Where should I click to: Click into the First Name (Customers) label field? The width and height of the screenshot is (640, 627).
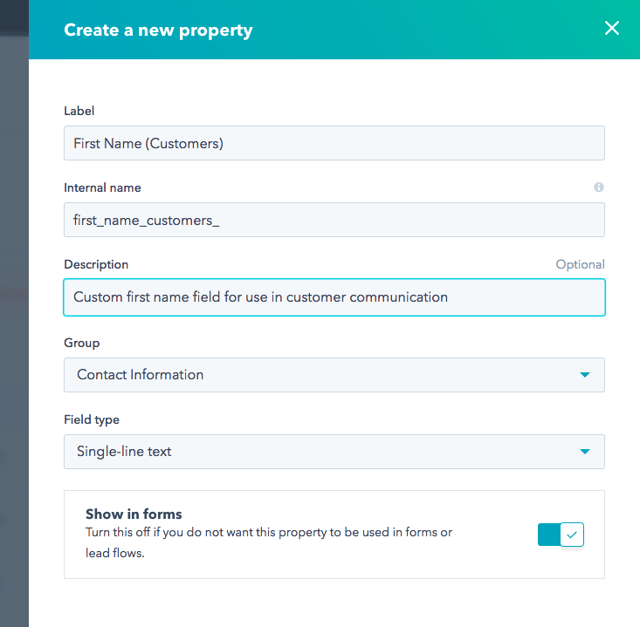(x=334, y=143)
